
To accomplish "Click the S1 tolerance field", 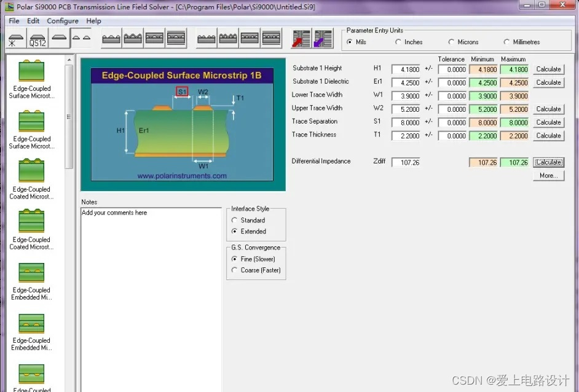I will pyautogui.click(x=452, y=122).
